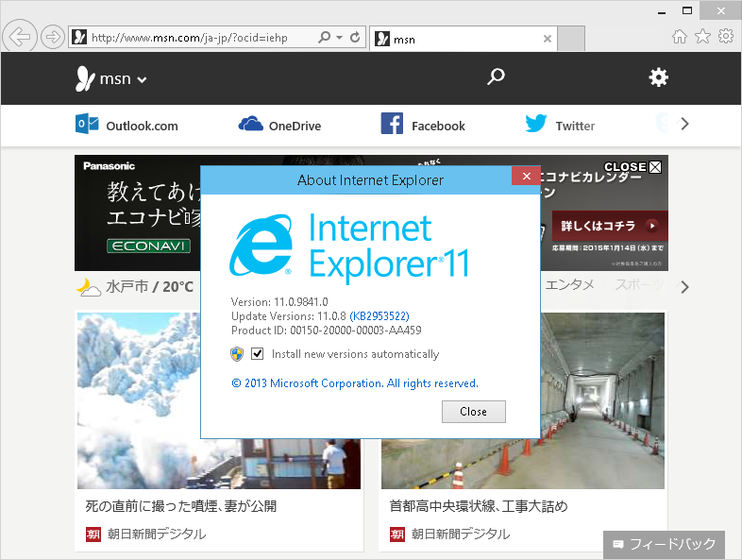
Task: Close the msn tab with its X
Action: (548, 39)
